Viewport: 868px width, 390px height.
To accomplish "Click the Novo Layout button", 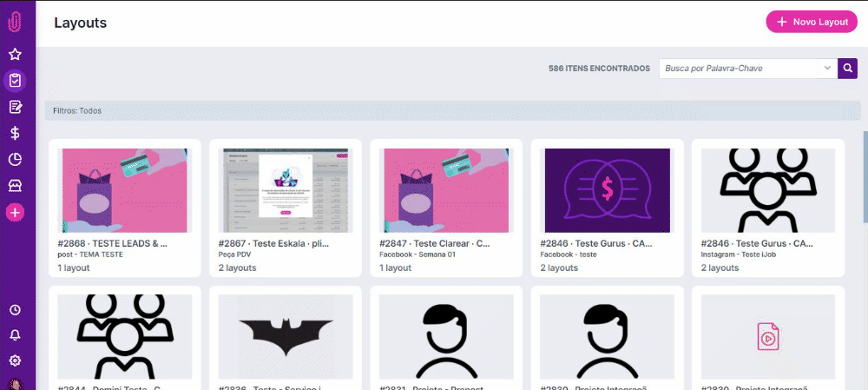I will 812,23.
